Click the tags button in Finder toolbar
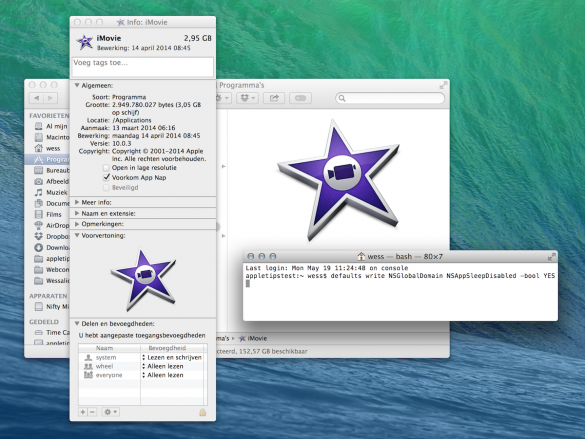 click(x=300, y=98)
